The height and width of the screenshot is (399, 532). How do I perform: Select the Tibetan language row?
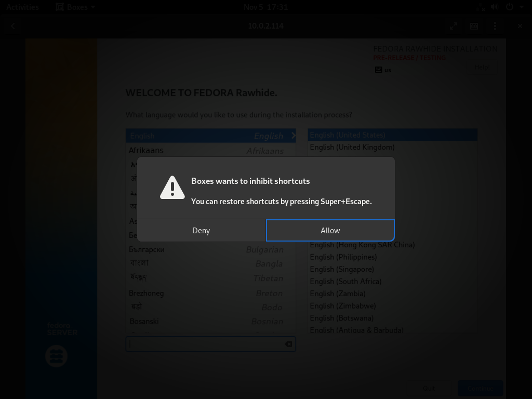(x=211, y=278)
